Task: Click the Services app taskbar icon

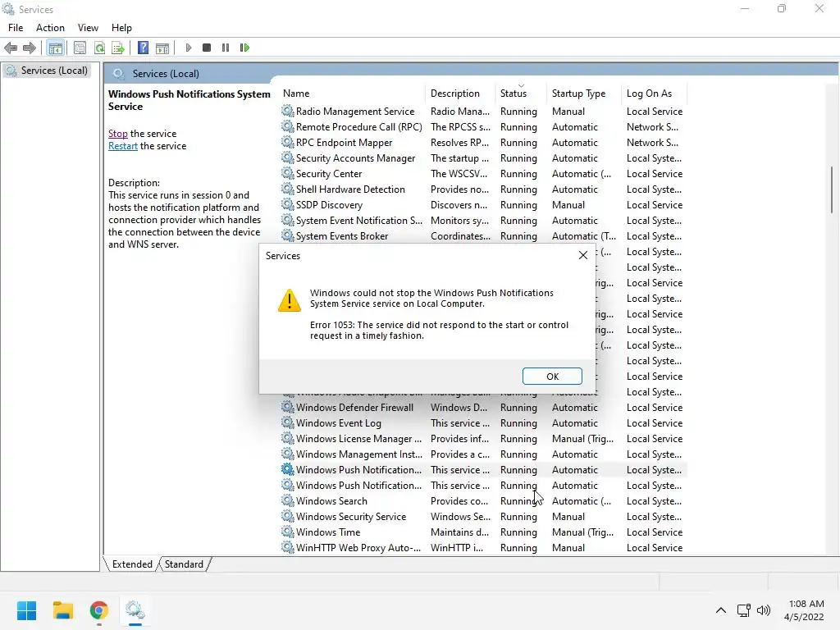Action: click(135, 610)
